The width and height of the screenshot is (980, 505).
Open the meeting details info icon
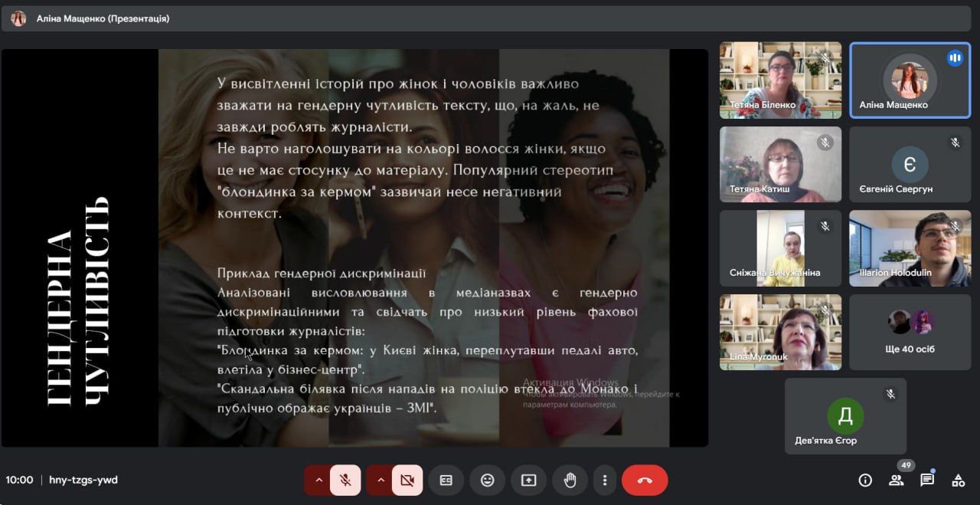(x=865, y=480)
